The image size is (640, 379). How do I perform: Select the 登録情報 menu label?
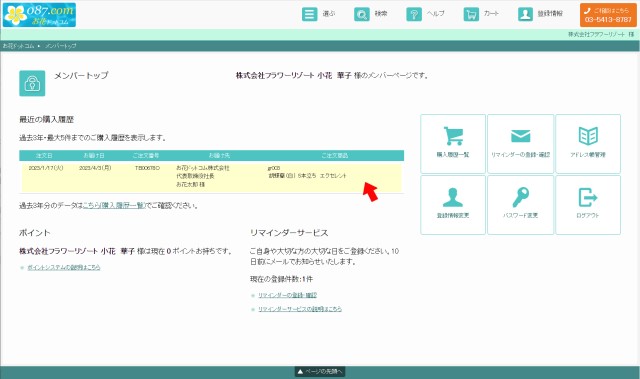pos(550,13)
